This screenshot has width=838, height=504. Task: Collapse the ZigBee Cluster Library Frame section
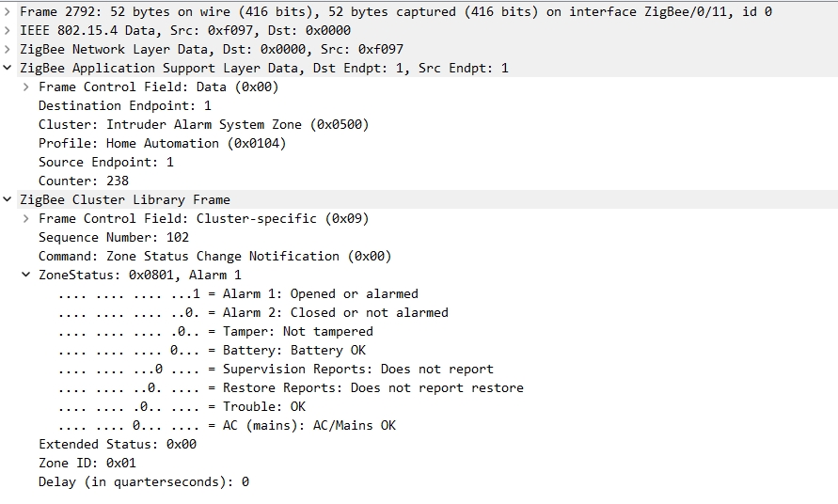[x=8, y=200]
